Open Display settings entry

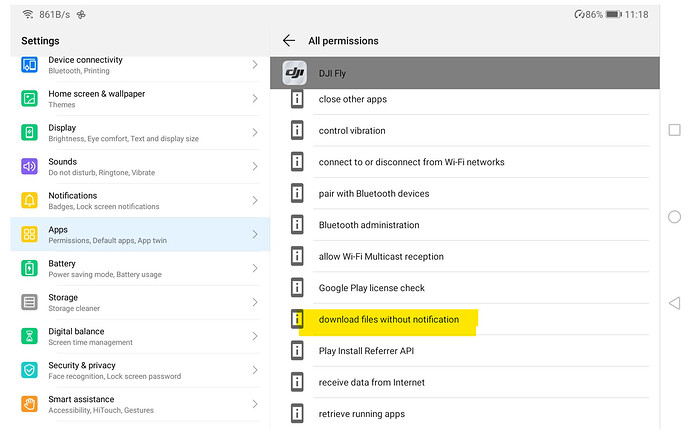140,132
